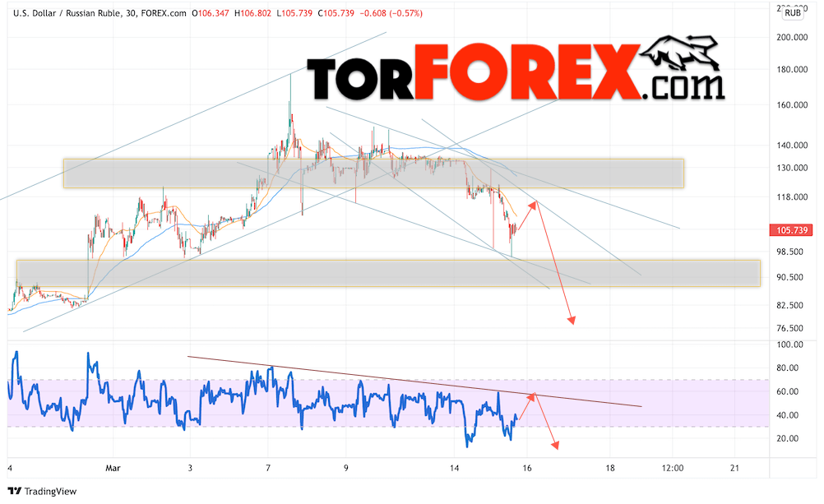
Task: Select the RUB currency badge on the price scale
Action: 792,14
